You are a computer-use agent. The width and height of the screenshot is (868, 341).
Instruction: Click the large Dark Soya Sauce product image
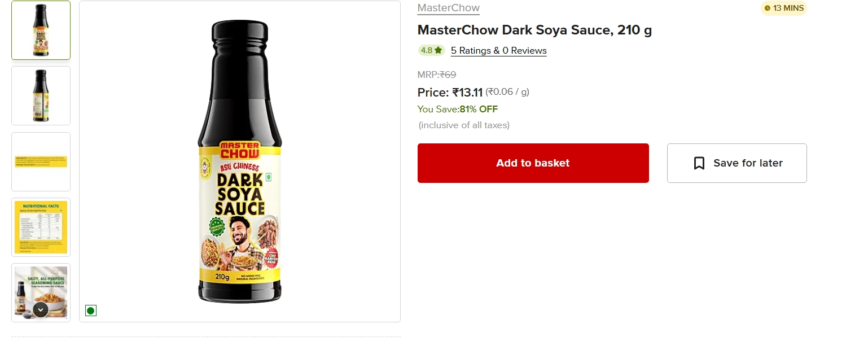point(239,161)
